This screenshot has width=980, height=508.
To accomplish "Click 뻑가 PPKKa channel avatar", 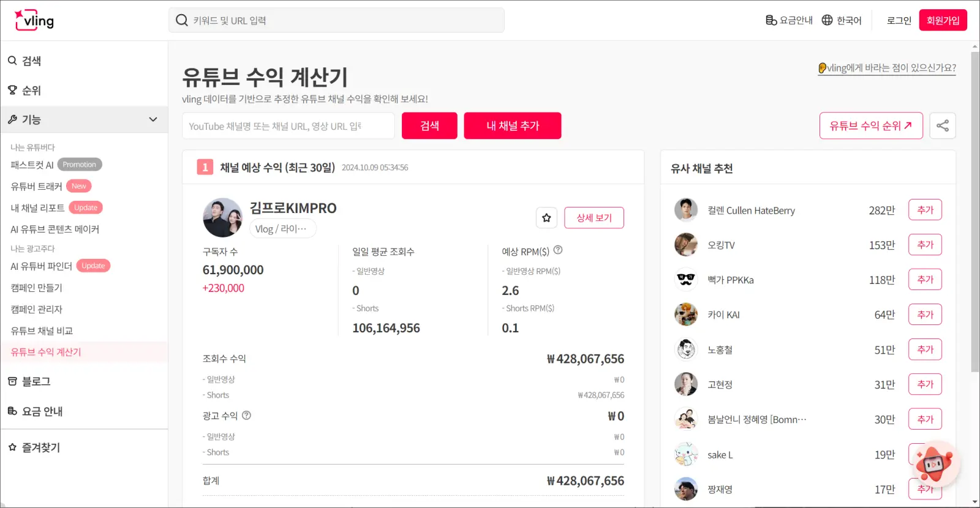I will [686, 280].
